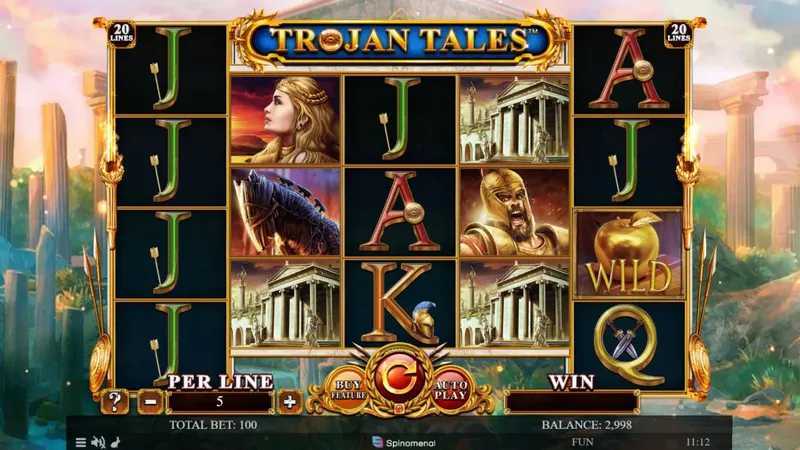Select the right 20 Lines badge
The width and height of the screenshot is (800, 450).
tap(679, 33)
